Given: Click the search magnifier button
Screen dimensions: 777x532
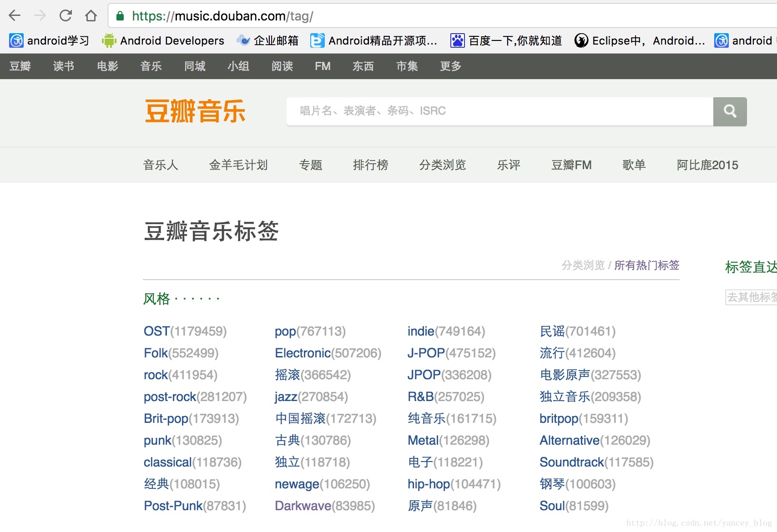Looking at the screenshot, I should (x=730, y=111).
